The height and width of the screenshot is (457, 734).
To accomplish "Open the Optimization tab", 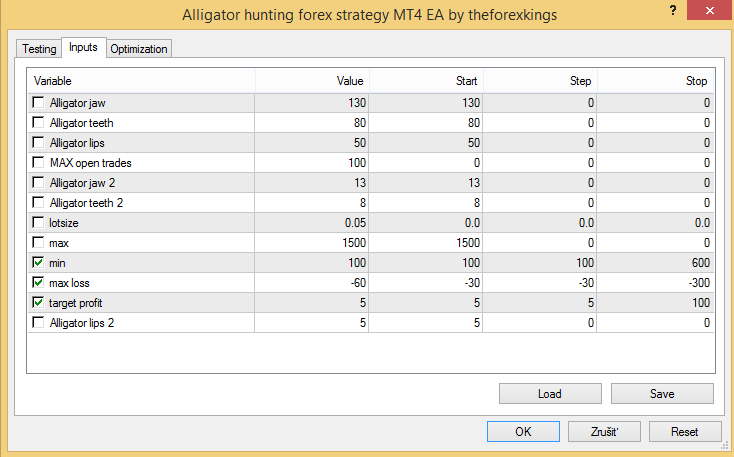I will [x=139, y=49].
